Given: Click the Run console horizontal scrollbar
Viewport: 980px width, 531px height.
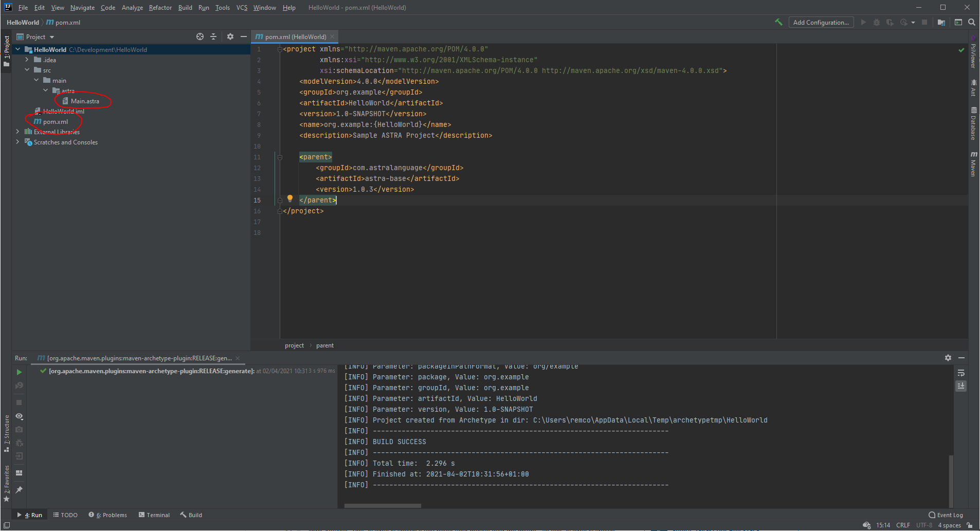Looking at the screenshot, I should (x=383, y=506).
